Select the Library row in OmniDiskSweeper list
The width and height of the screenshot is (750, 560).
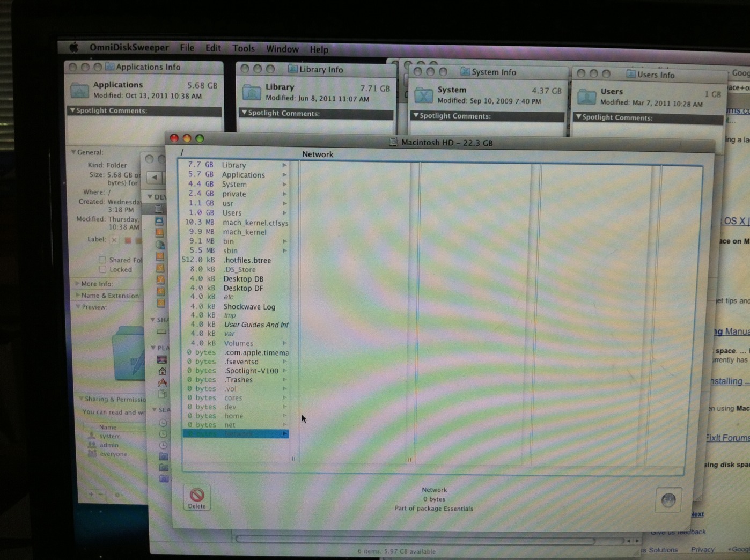236,165
